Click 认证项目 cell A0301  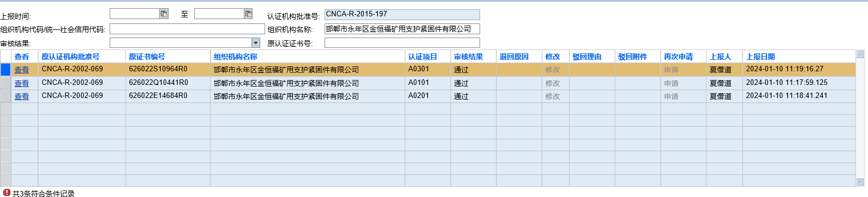(x=418, y=69)
